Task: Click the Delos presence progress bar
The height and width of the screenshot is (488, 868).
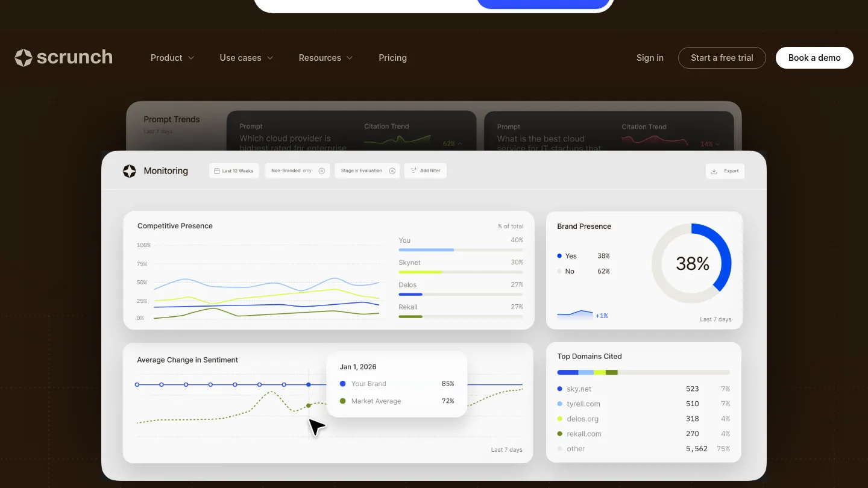Action: pos(461,295)
